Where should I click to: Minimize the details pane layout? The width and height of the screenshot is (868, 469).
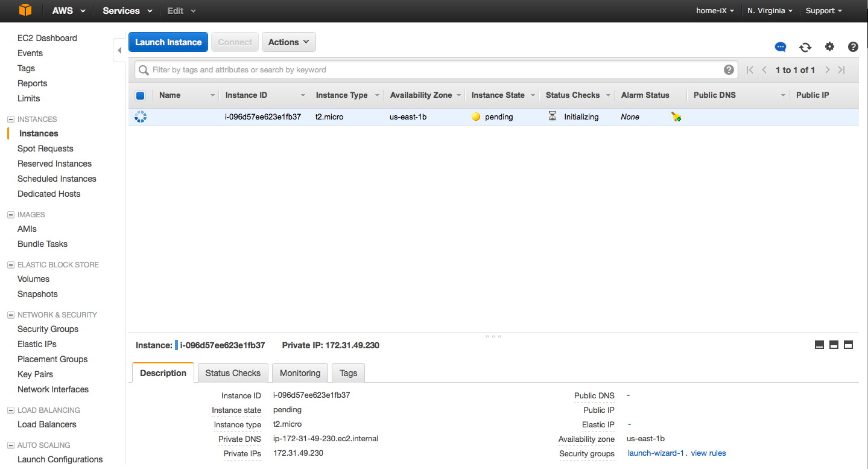click(x=819, y=345)
